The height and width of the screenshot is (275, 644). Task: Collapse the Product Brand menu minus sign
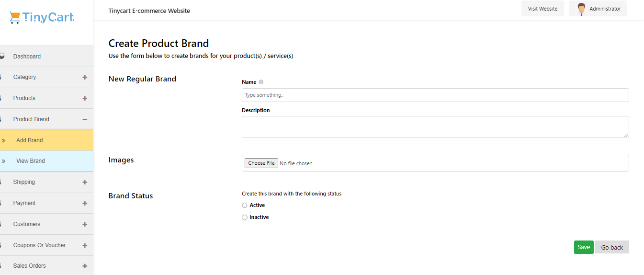[x=85, y=119]
